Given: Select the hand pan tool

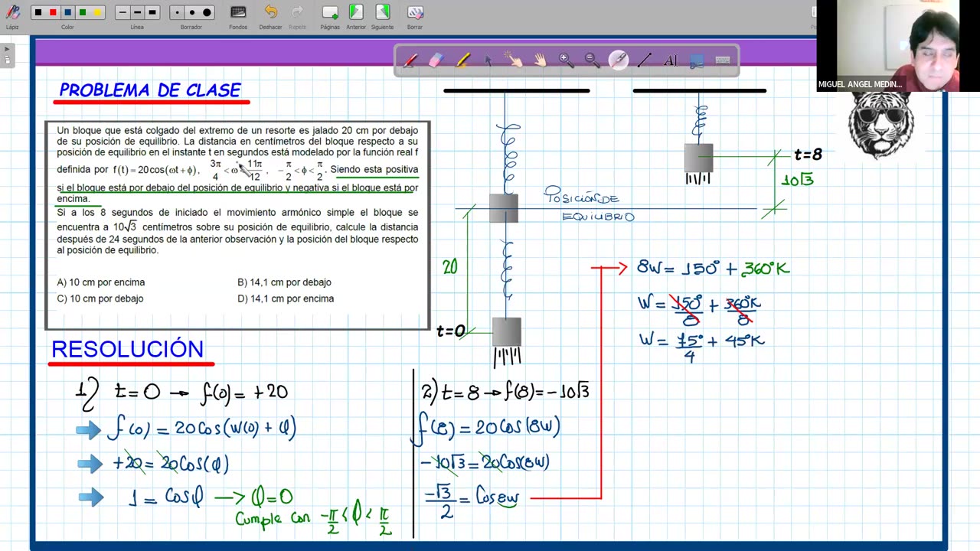Looking at the screenshot, I should click(540, 60).
